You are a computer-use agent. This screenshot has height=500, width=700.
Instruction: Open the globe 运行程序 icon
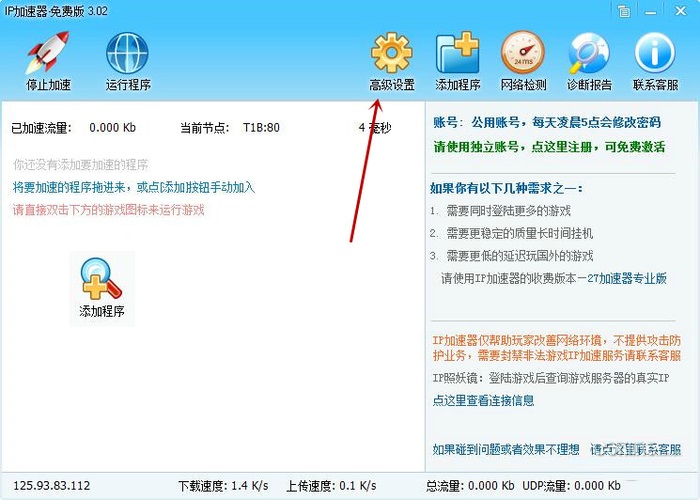128,61
